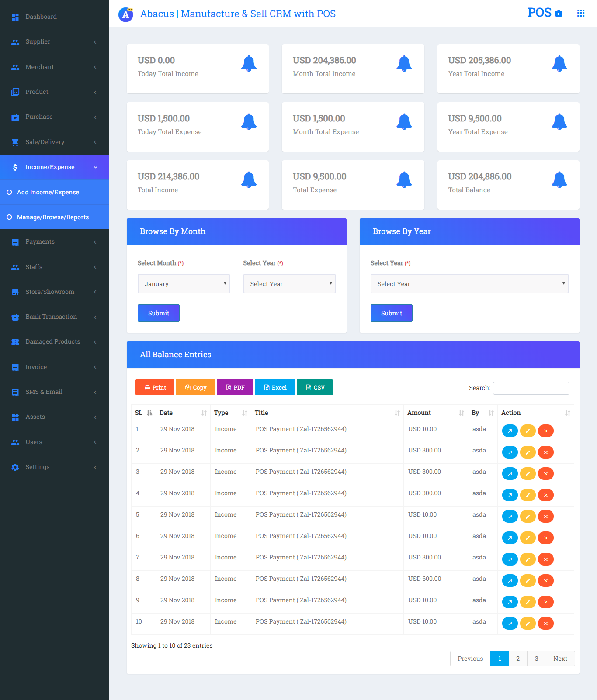597x700 pixels.
Task: Click bell icon on Today Total Income card
Action: coord(249,64)
